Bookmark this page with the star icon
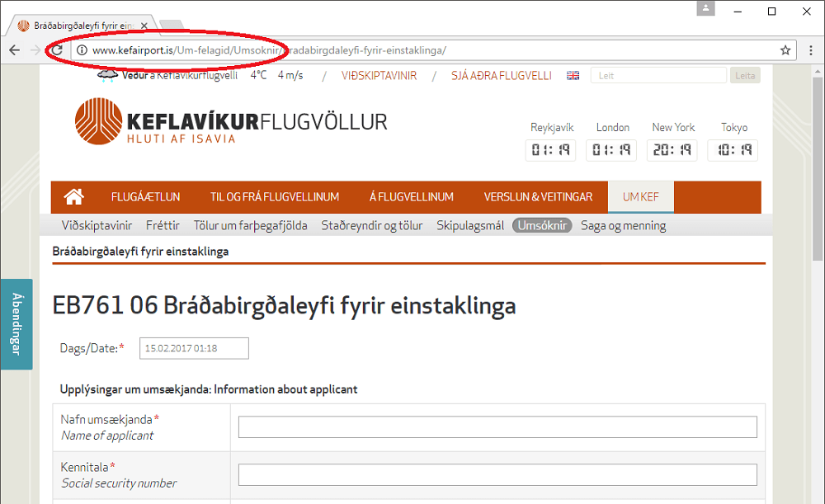The width and height of the screenshot is (825, 504). [x=785, y=50]
